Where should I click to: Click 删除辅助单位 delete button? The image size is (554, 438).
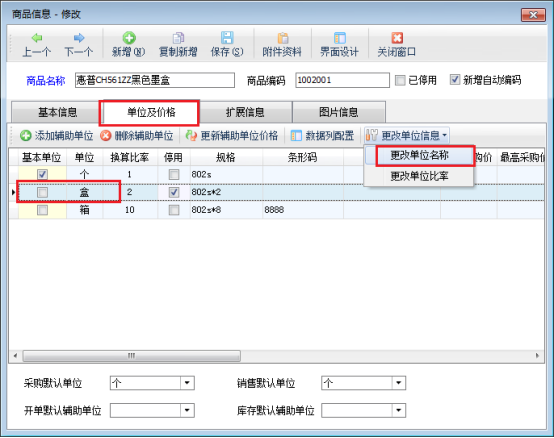point(137,136)
